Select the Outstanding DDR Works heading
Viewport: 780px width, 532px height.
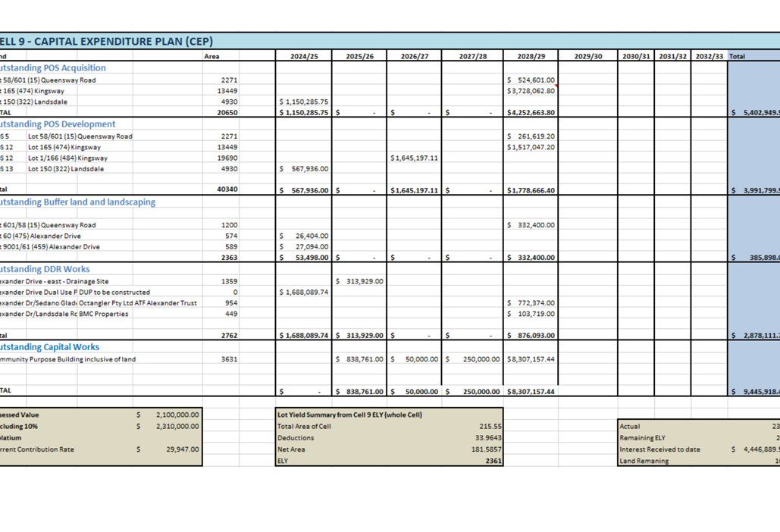pyautogui.click(x=45, y=269)
